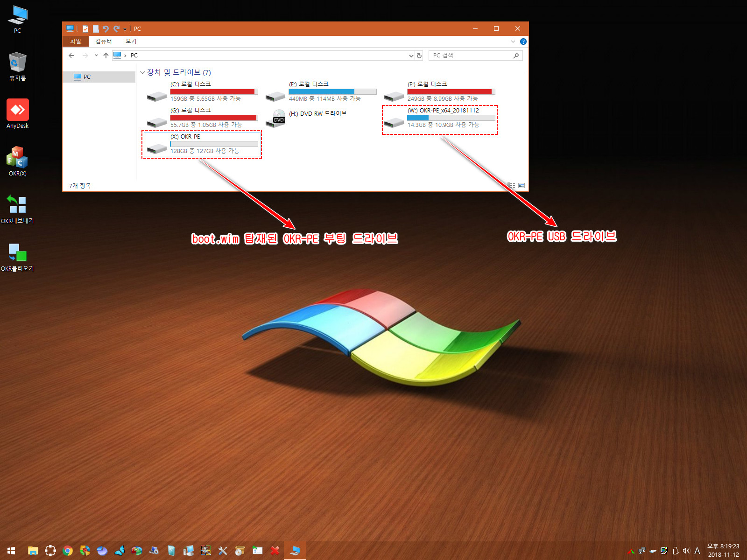Launch Chrome from the taskbar
This screenshot has height=560, width=747.
click(x=68, y=551)
